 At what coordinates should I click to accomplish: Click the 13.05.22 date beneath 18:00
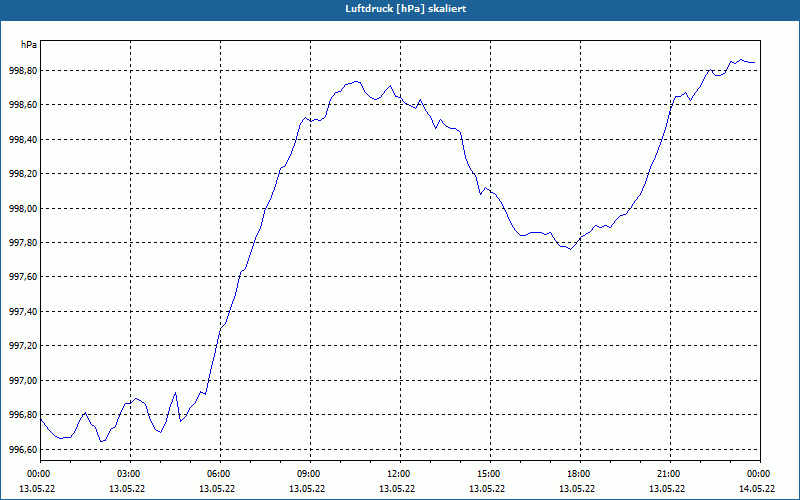(x=577, y=488)
